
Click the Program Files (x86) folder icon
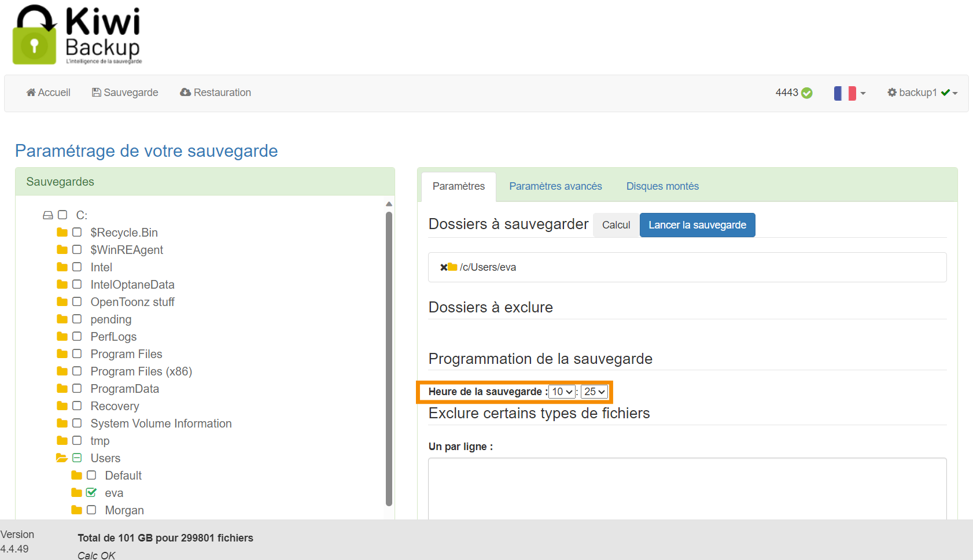coord(62,371)
